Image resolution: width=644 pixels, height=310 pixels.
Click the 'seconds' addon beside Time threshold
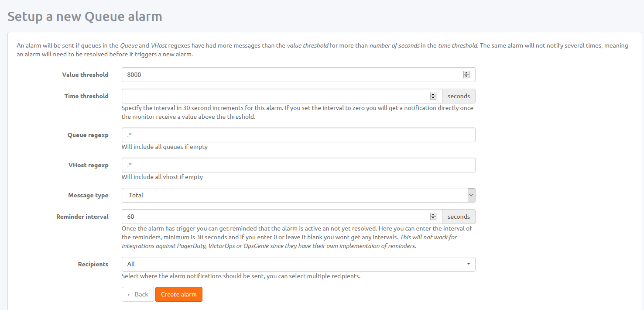[459, 96]
